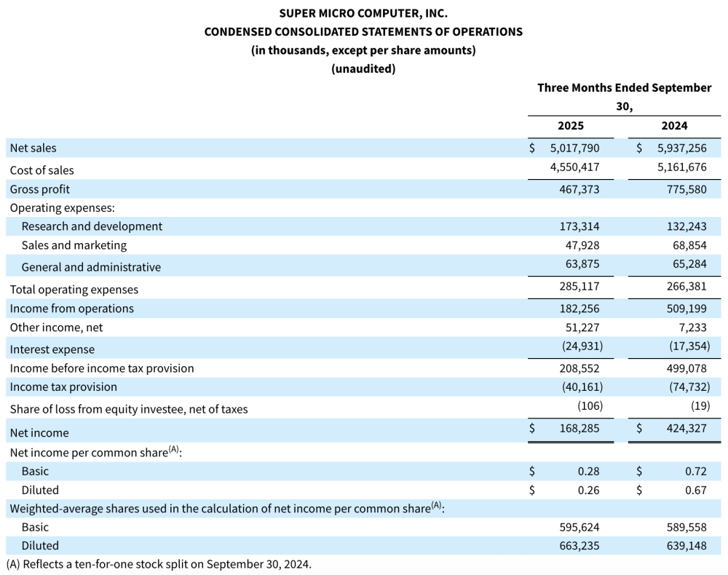Viewport: 728px width, 575px height.
Task: Click the ten-for-one stock split footnote
Action: 159,564
